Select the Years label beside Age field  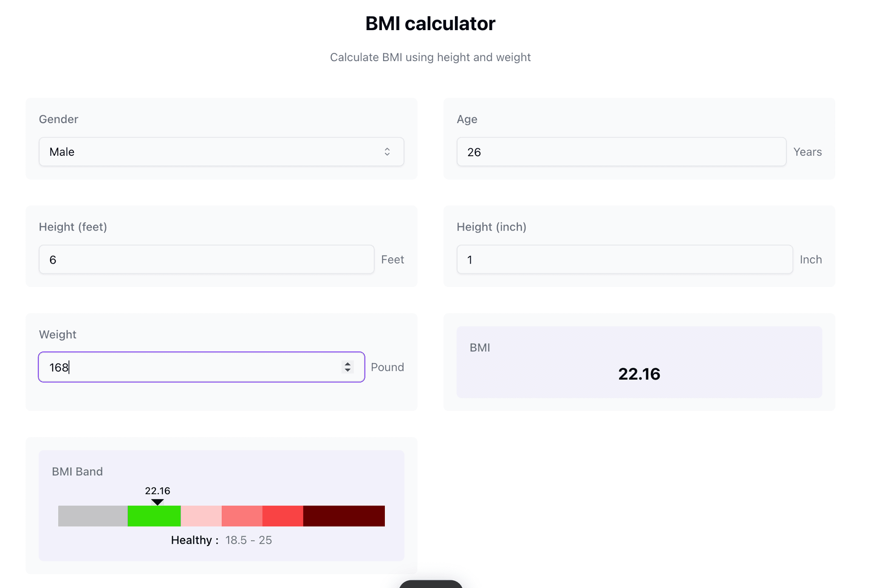[x=807, y=152]
